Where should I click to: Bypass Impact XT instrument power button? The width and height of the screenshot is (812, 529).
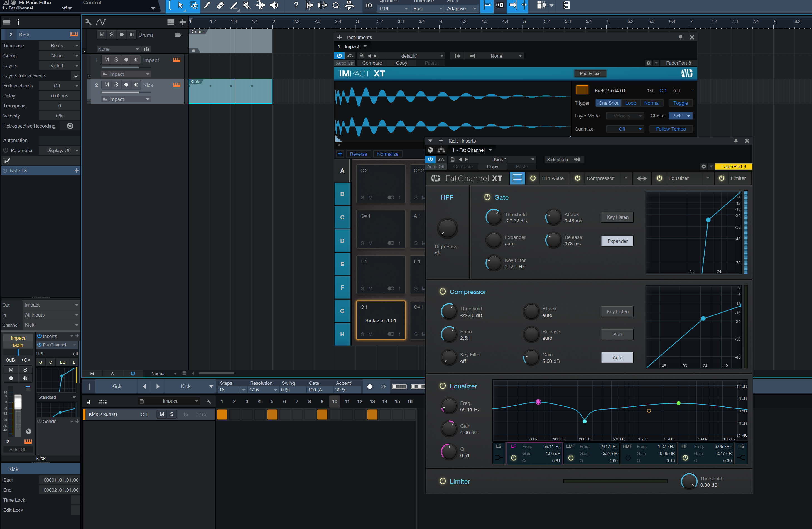click(339, 56)
